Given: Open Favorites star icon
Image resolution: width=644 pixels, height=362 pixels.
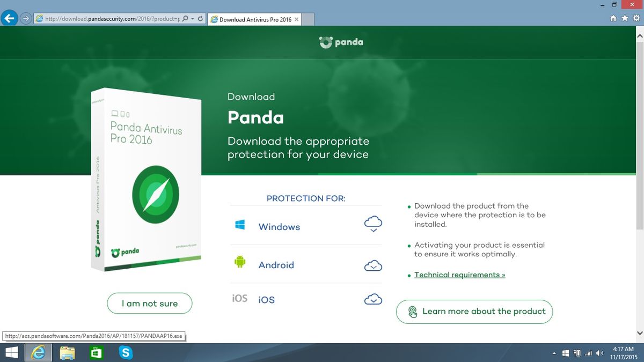Looking at the screenshot, I should click(625, 18).
